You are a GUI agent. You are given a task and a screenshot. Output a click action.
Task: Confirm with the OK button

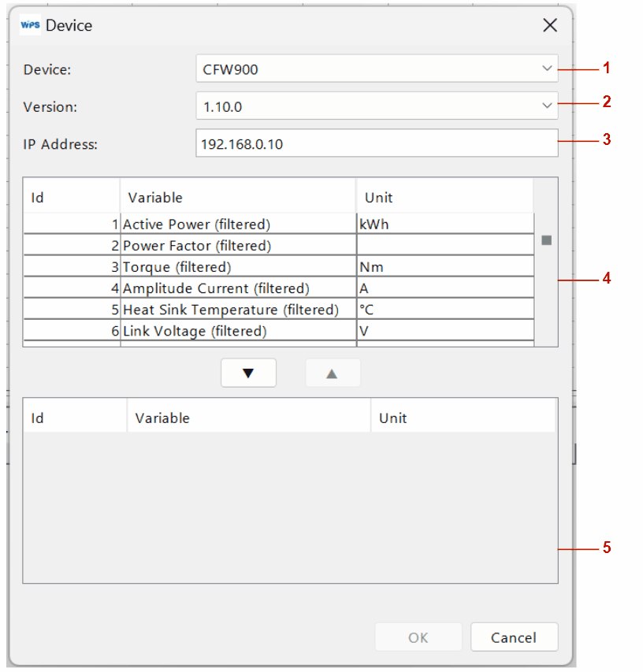point(418,637)
